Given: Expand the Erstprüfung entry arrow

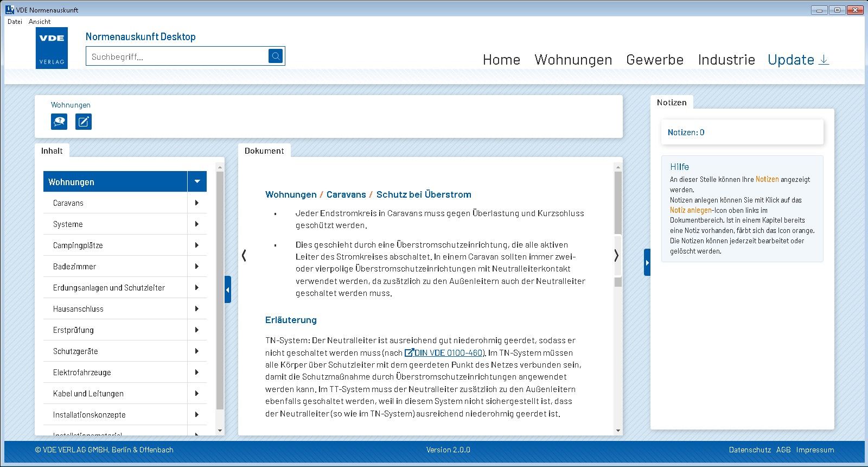Looking at the screenshot, I should [x=197, y=330].
